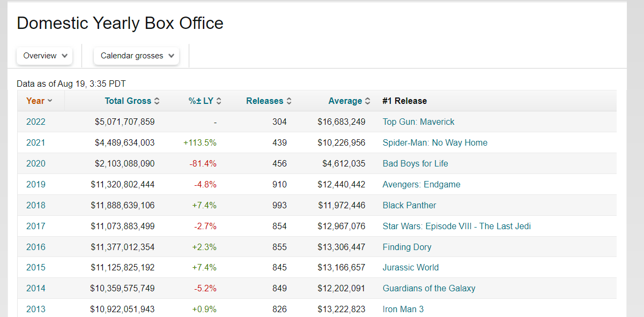Open Guardians of the Galaxy link
This screenshot has width=644, height=317.
pyautogui.click(x=429, y=288)
